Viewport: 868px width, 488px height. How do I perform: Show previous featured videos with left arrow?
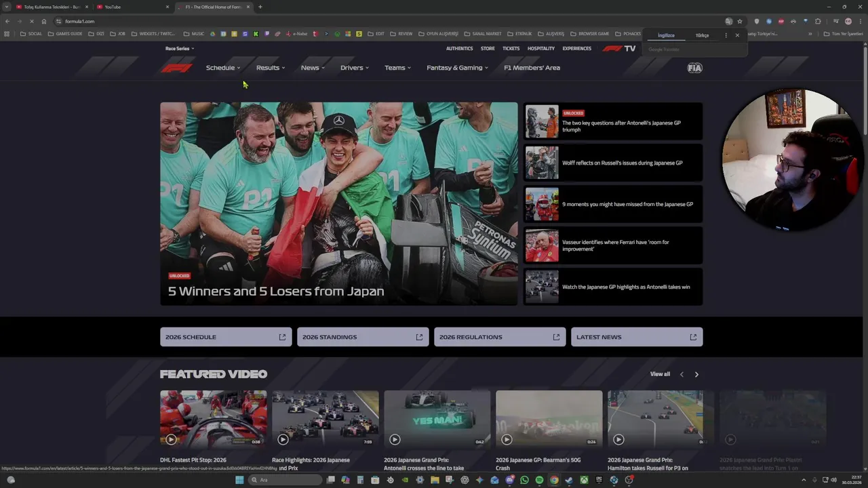[682, 374]
